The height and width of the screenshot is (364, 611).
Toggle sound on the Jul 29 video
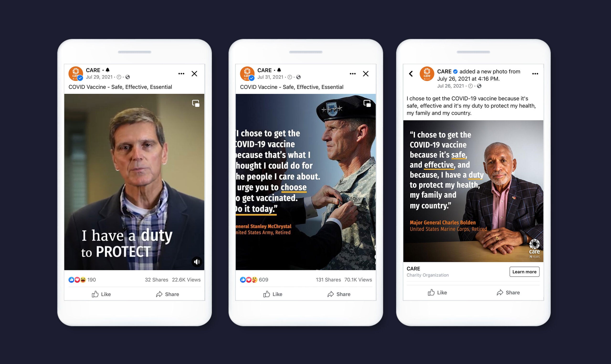point(197,262)
